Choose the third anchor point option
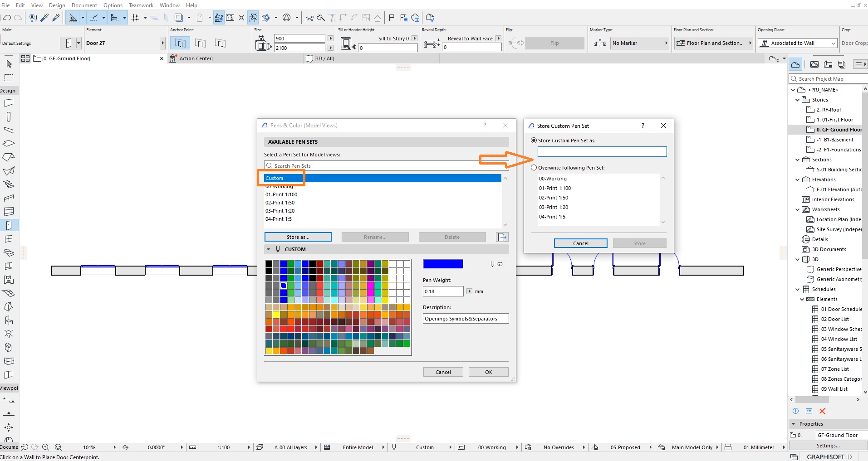The image size is (868, 461). (x=220, y=43)
